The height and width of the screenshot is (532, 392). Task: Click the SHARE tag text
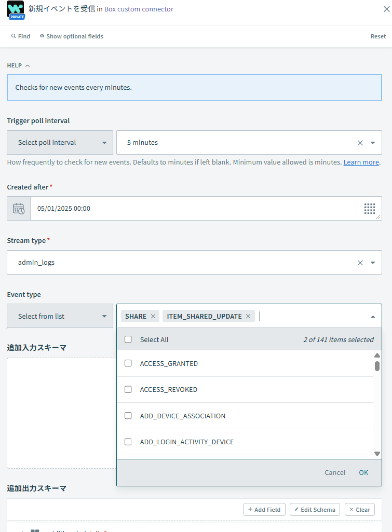tap(136, 316)
